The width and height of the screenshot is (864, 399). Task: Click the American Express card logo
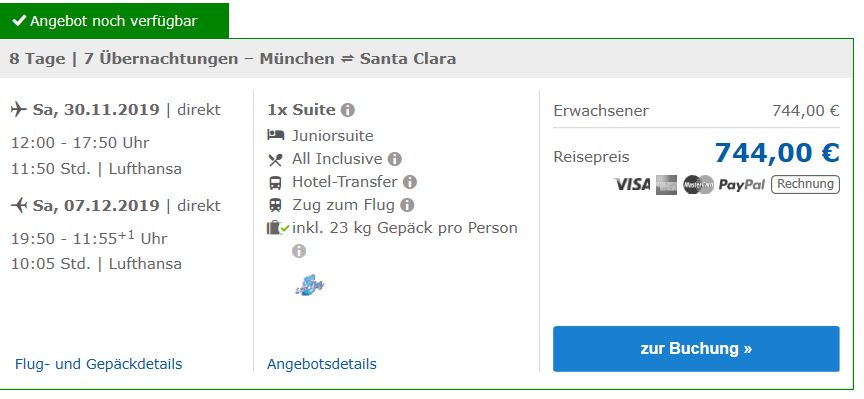(667, 185)
